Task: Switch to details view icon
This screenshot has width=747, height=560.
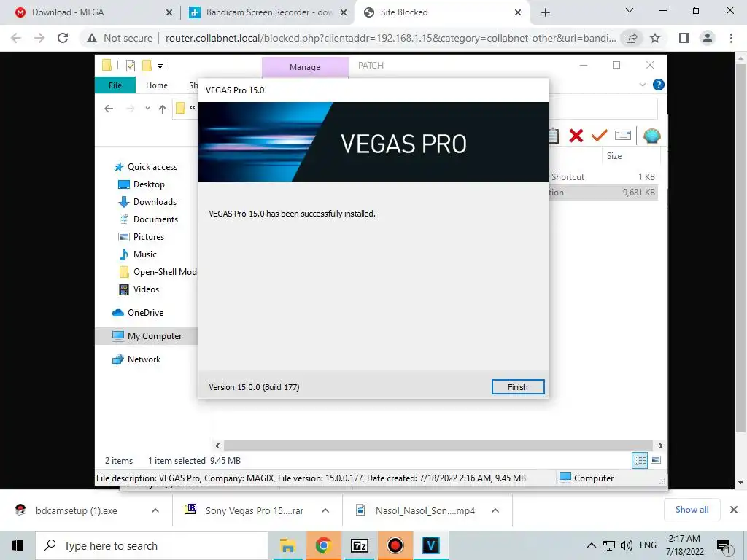Action: point(640,460)
